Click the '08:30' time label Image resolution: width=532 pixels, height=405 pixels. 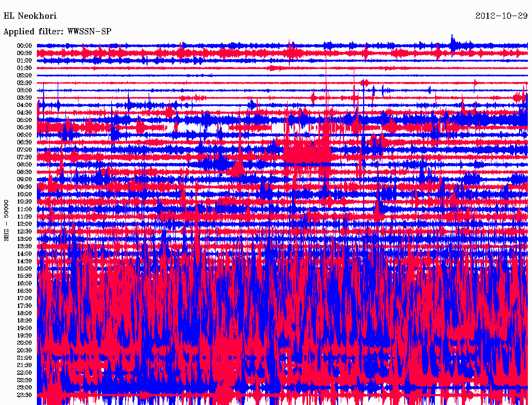coord(24,172)
